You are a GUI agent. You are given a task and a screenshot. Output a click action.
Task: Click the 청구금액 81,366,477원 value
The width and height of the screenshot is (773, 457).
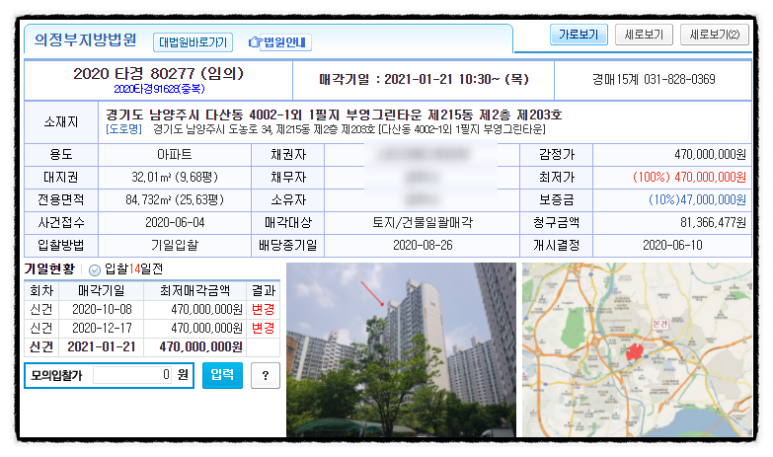click(713, 222)
